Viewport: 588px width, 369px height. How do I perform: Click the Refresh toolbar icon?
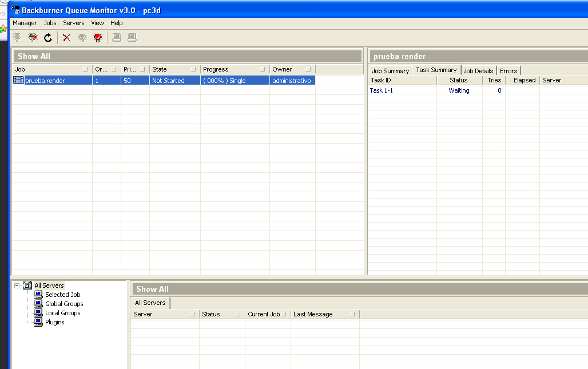pyautogui.click(x=48, y=38)
